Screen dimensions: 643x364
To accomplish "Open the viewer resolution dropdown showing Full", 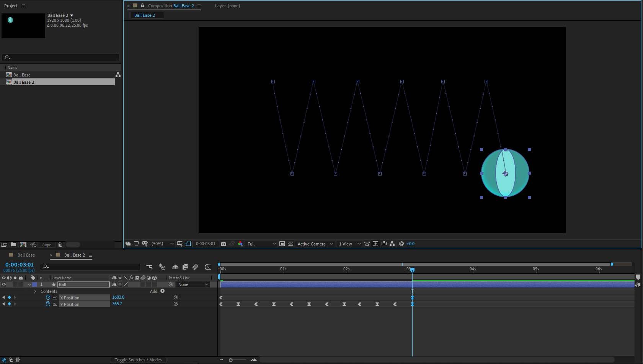I will pos(261,244).
